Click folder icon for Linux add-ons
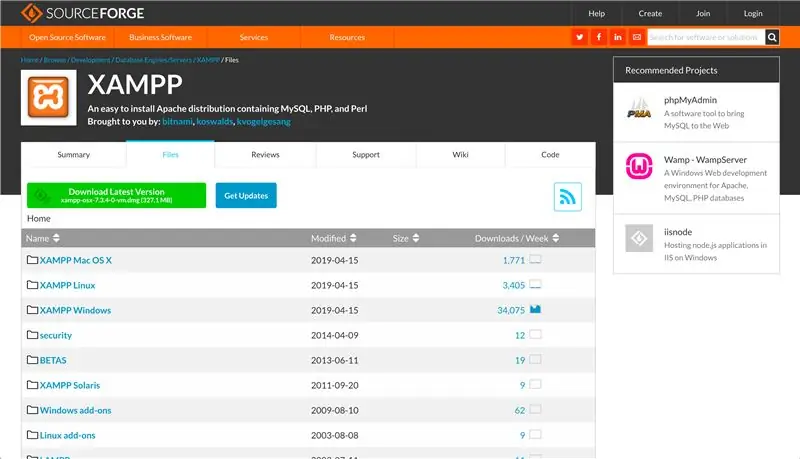The height and width of the screenshot is (459, 800). click(x=32, y=435)
